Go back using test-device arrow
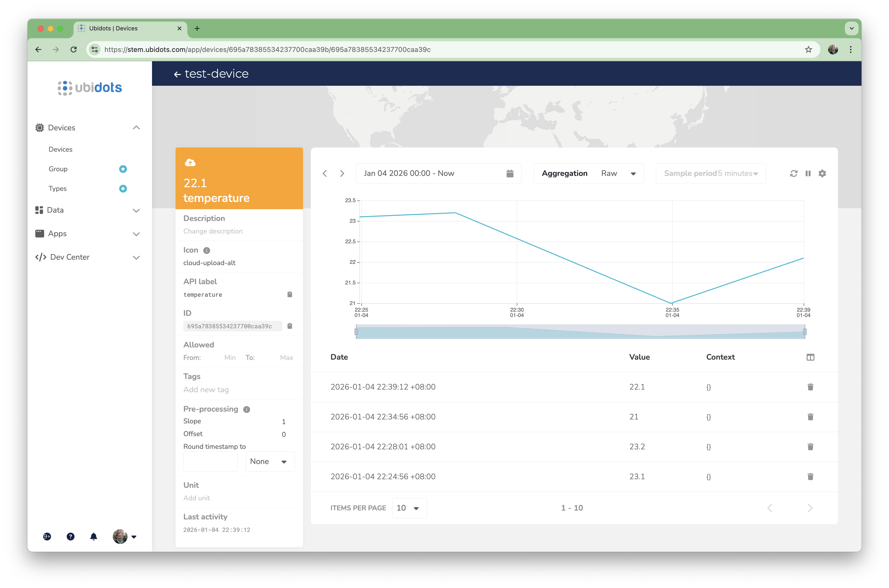 [177, 74]
